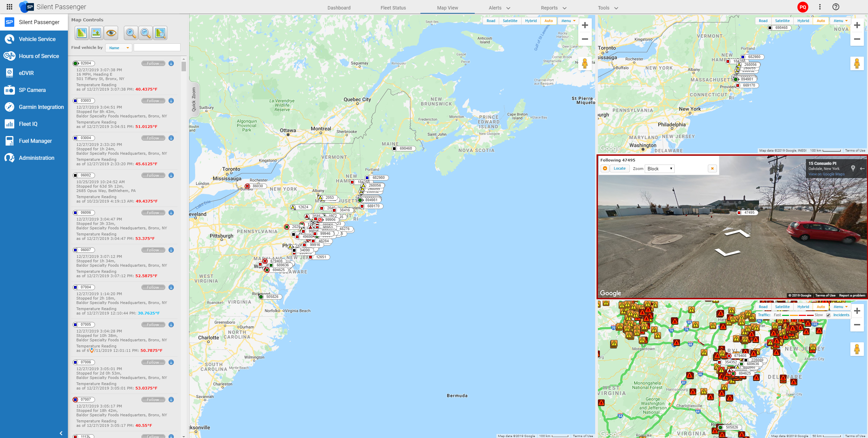The image size is (868, 438).
Task: Click the find vehicle search input field
Action: tap(157, 47)
